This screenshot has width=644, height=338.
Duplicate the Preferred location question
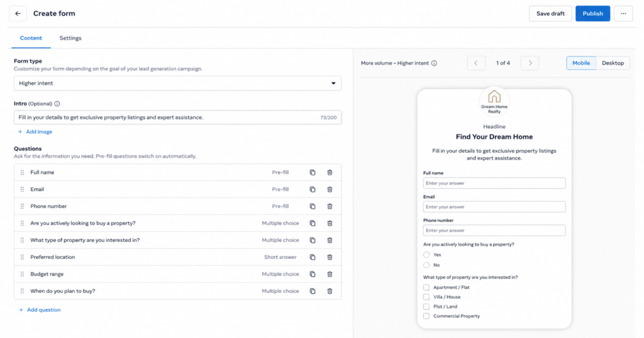click(313, 257)
